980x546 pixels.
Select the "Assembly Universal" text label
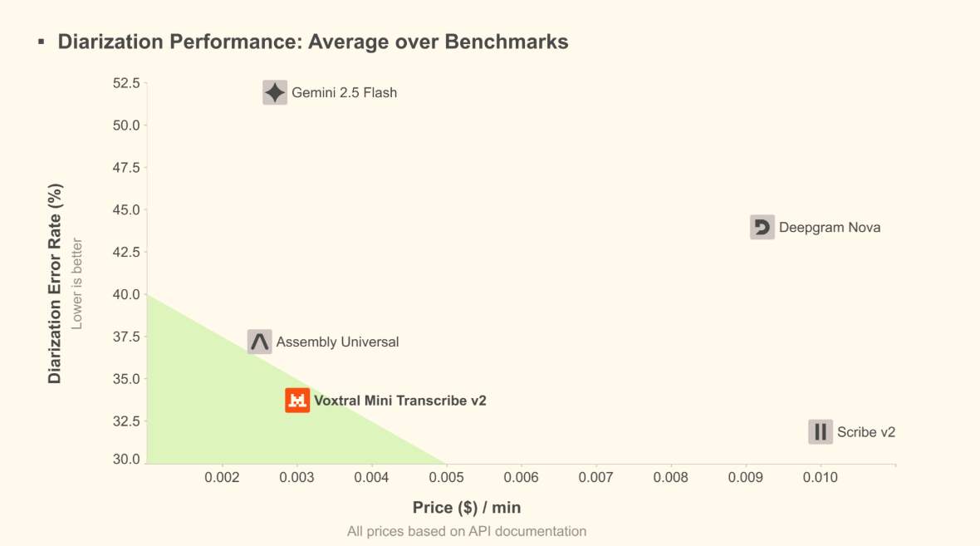coord(337,342)
